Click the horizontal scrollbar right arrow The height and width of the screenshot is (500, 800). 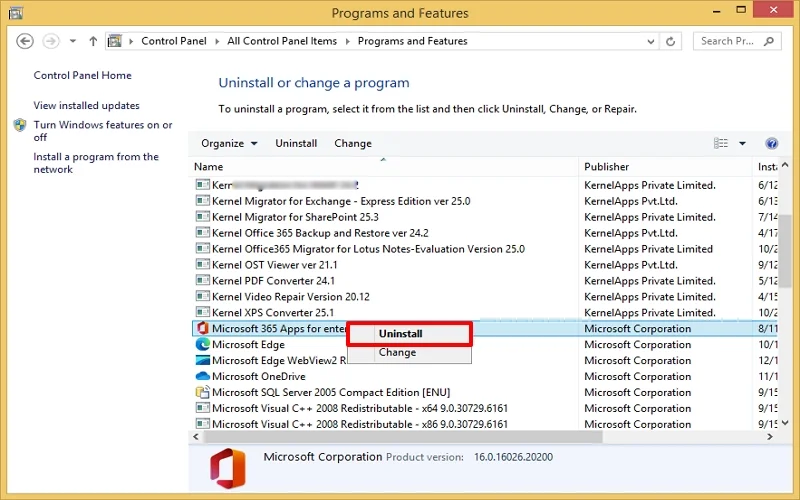770,437
